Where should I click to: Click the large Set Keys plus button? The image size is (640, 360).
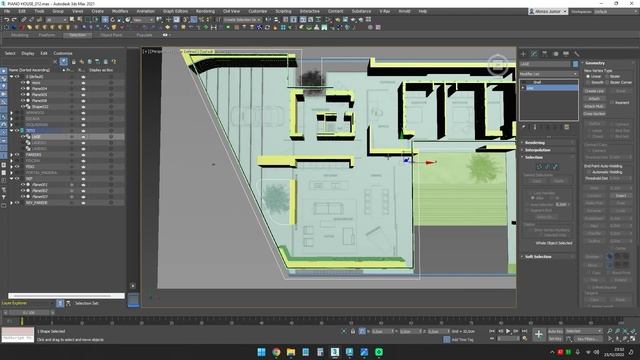pyautogui.click(x=538, y=335)
